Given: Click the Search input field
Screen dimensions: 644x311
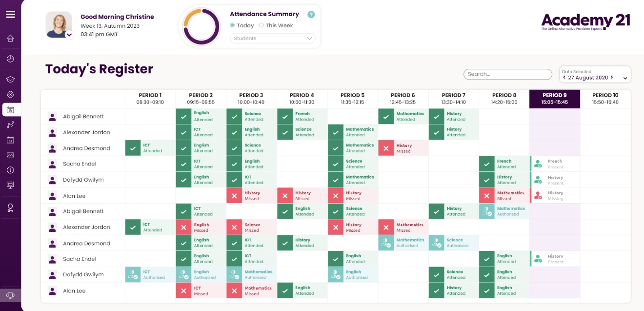Looking at the screenshot, I should pos(507,74).
